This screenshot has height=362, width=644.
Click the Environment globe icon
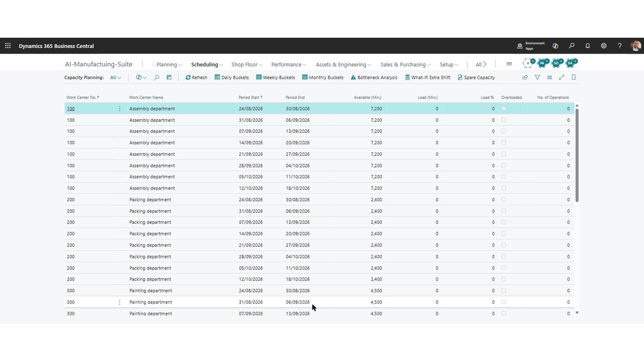520,46
